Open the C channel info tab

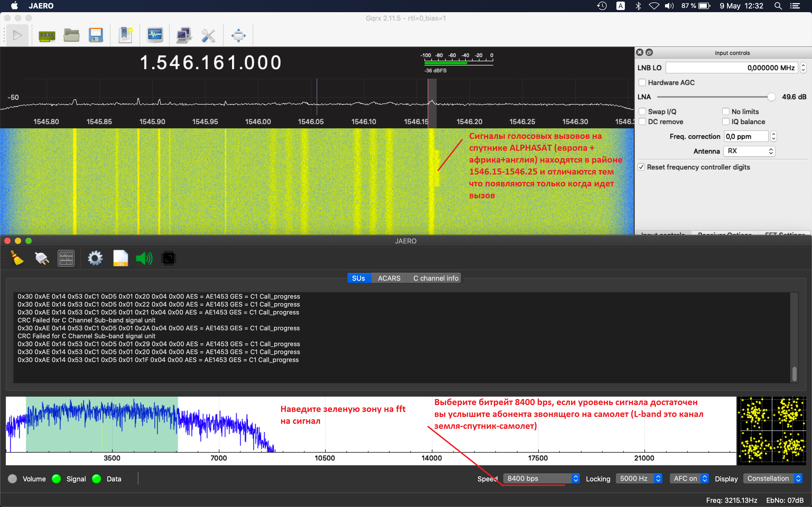tap(435, 278)
